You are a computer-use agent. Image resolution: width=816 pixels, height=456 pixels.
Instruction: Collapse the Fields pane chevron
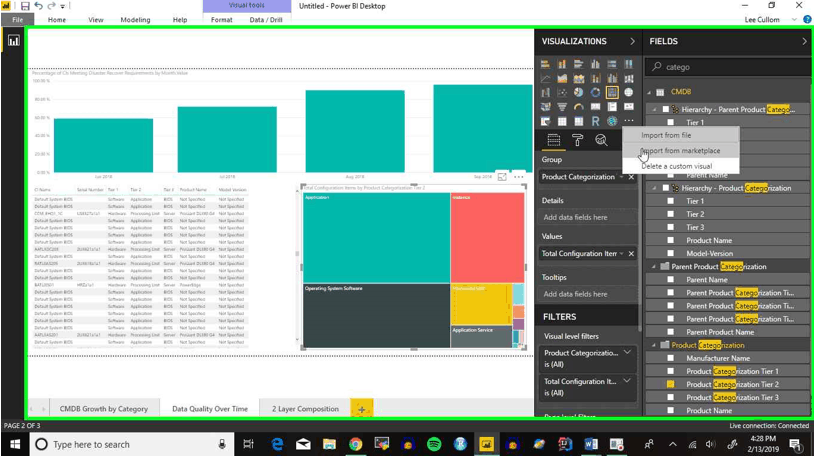[804, 41]
